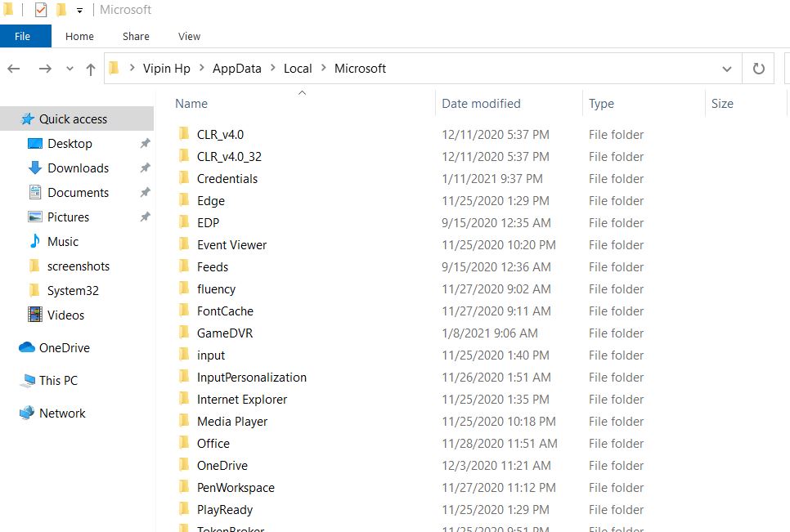Click the CLR_v4.0 folder icon
Image resolution: width=790 pixels, height=532 pixels.
point(184,134)
